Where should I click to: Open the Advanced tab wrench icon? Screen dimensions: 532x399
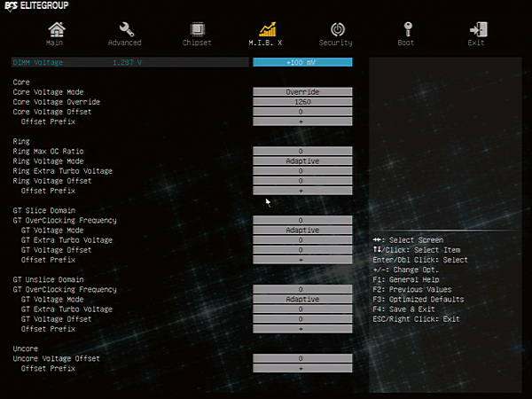point(126,29)
